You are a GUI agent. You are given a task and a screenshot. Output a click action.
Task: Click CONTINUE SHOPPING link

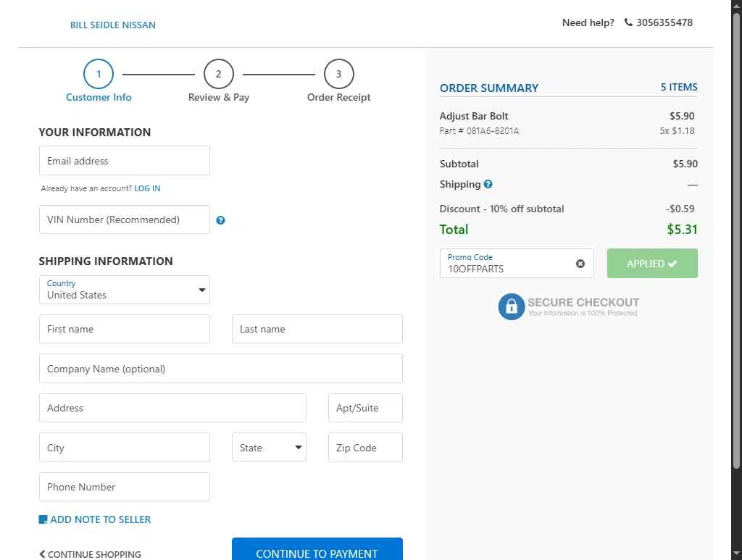click(x=90, y=554)
